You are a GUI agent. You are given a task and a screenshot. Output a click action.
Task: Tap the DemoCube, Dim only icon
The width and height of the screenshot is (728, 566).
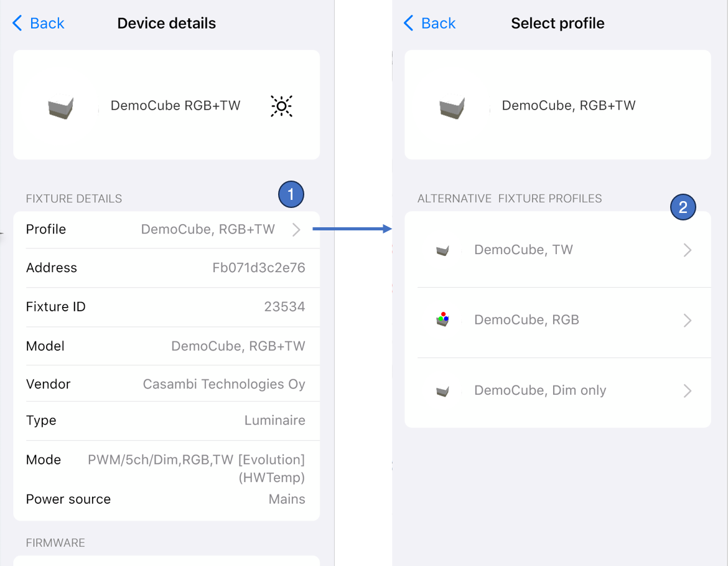tap(442, 391)
